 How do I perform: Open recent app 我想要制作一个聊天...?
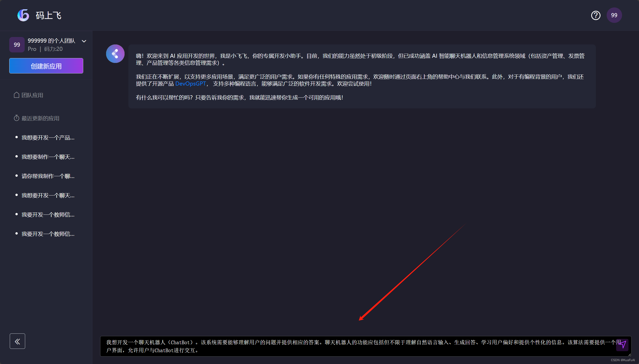click(x=48, y=157)
